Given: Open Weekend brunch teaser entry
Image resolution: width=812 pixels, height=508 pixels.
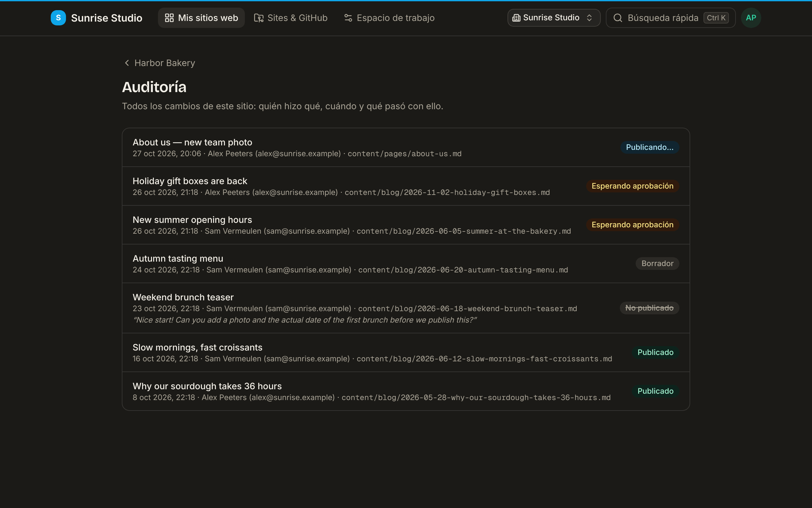Looking at the screenshot, I should click(x=406, y=308).
